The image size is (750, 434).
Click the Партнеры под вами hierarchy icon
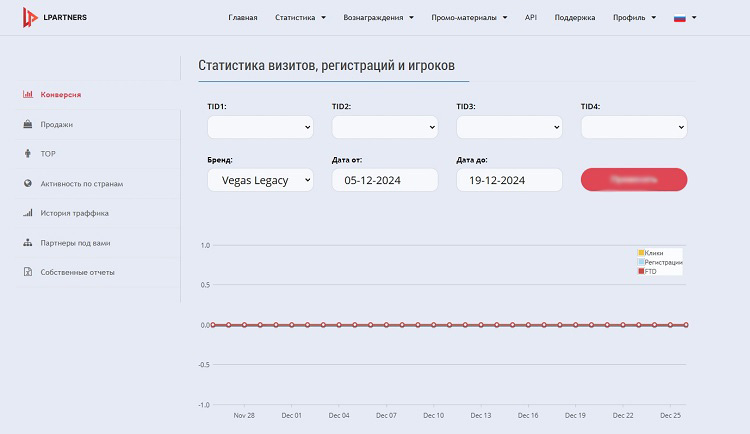[x=28, y=243]
